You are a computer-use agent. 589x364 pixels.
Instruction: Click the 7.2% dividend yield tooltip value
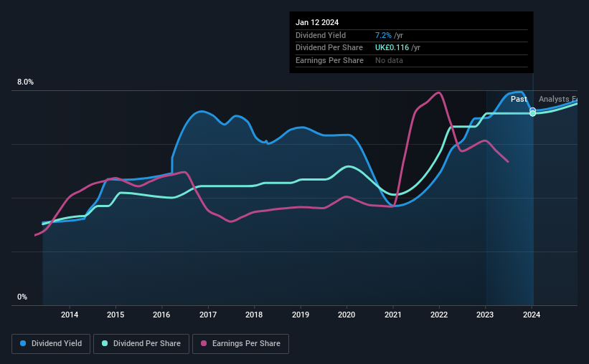point(383,35)
